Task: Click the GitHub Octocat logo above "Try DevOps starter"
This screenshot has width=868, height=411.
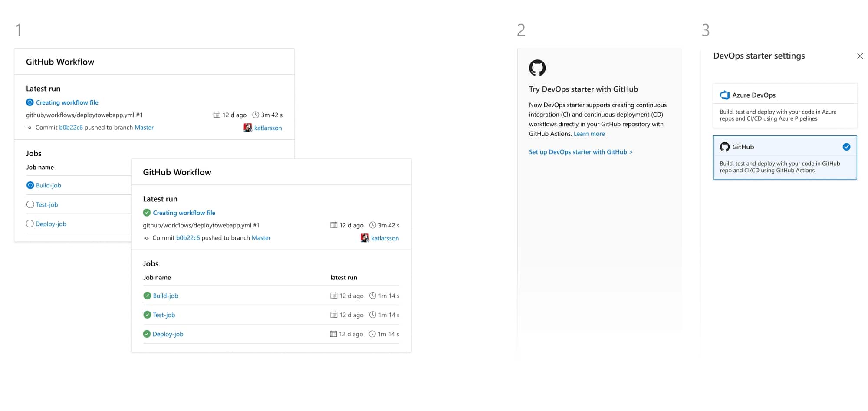Action: click(x=538, y=68)
